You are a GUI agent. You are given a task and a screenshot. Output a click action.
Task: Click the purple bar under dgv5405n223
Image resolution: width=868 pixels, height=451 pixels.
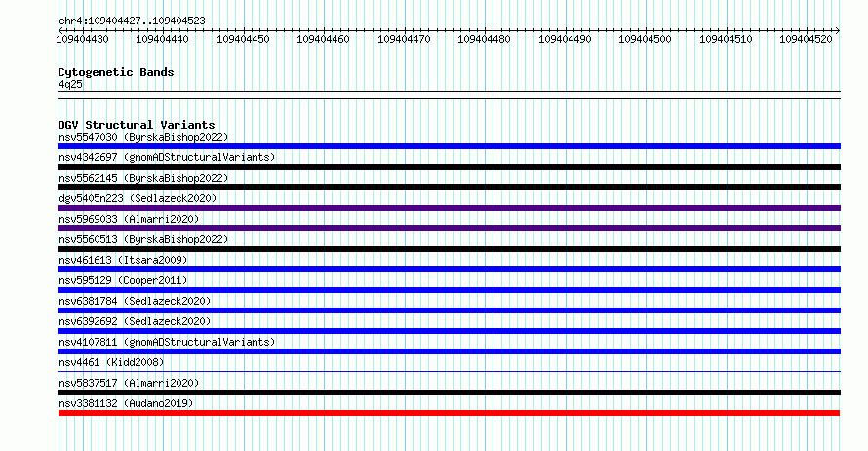(449, 208)
